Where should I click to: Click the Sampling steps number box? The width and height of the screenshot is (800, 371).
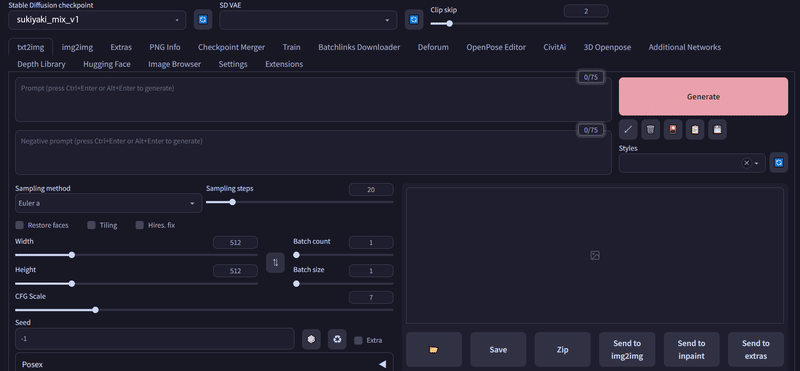tap(371, 189)
